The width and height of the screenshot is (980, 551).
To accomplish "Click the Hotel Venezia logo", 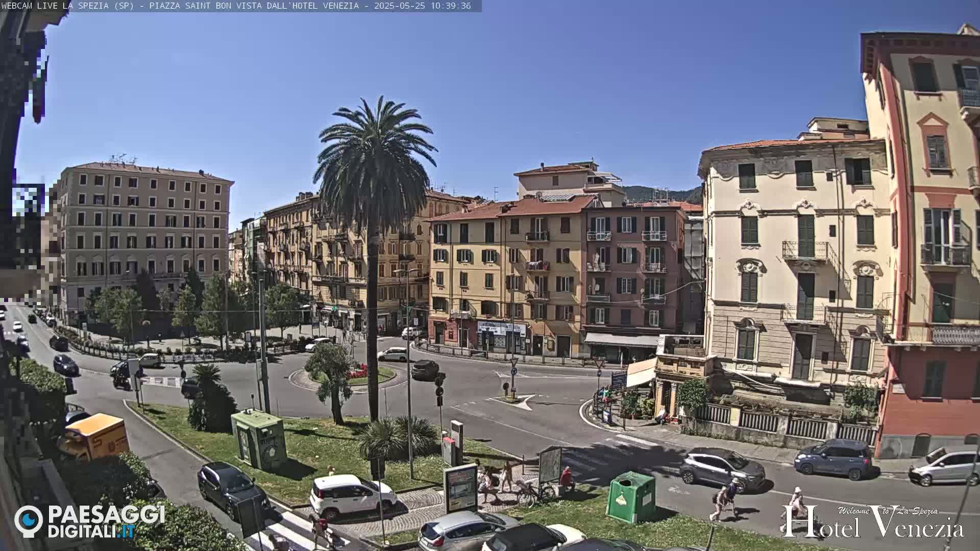I will (x=873, y=522).
